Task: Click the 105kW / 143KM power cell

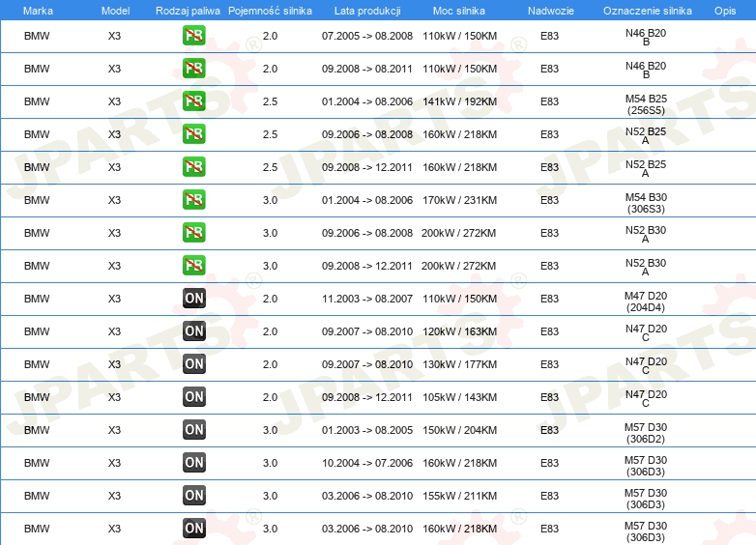Action: coord(459,396)
